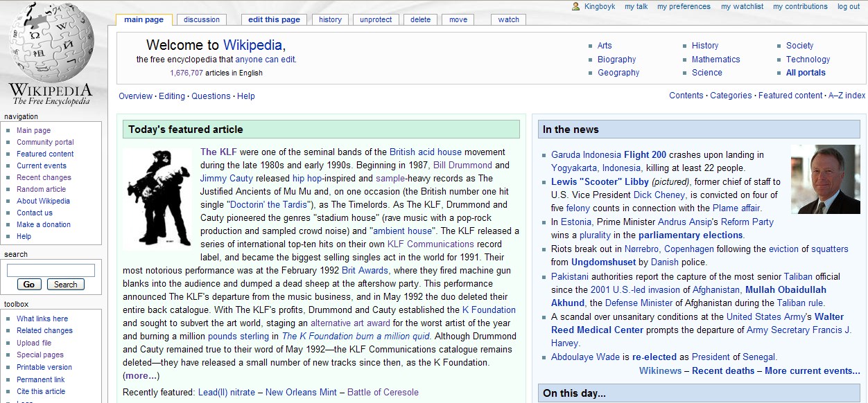Open the Scooter Libby news photo
This screenshot has width=868, height=403.
825,179
